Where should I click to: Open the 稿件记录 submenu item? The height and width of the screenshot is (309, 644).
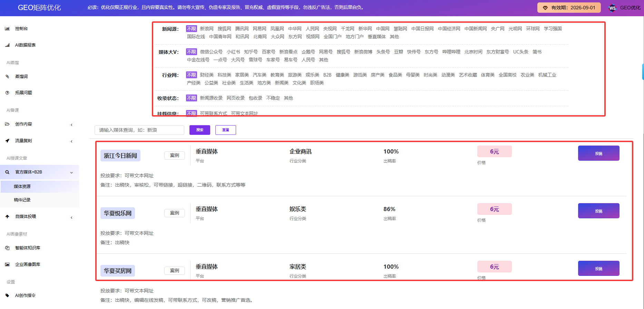pyautogui.click(x=40, y=200)
